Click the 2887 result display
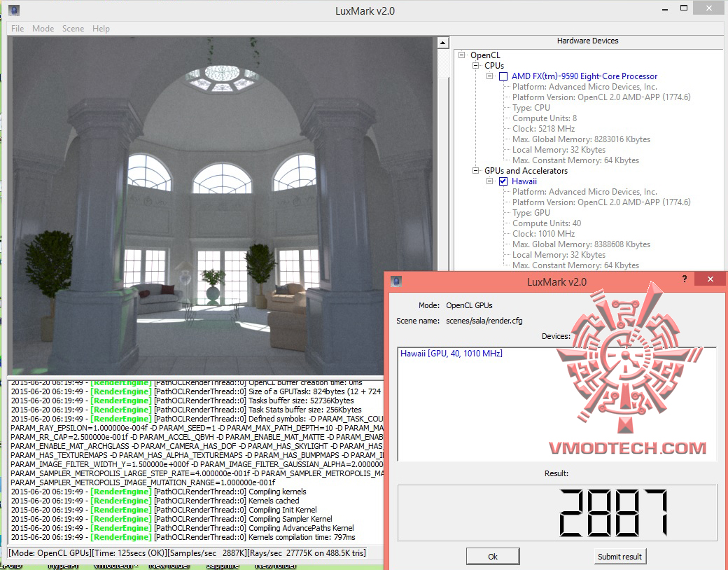Image resolution: width=728 pixels, height=570 pixels. click(x=557, y=513)
